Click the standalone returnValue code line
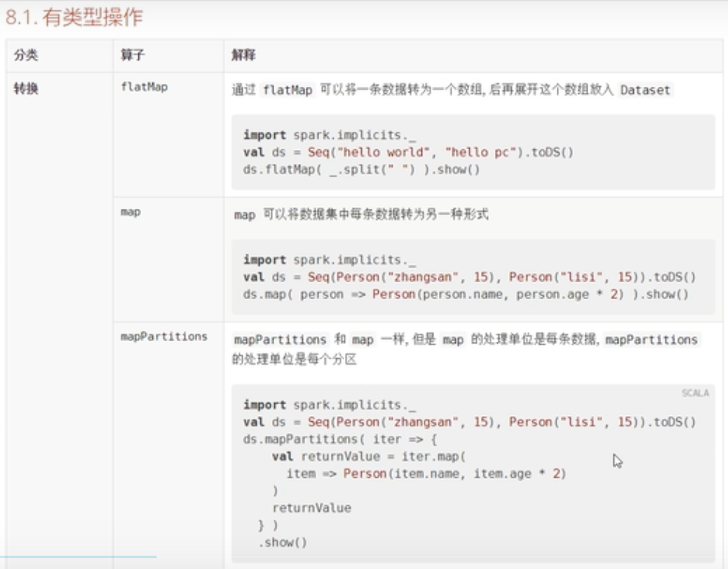728x569 pixels. tap(312, 508)
